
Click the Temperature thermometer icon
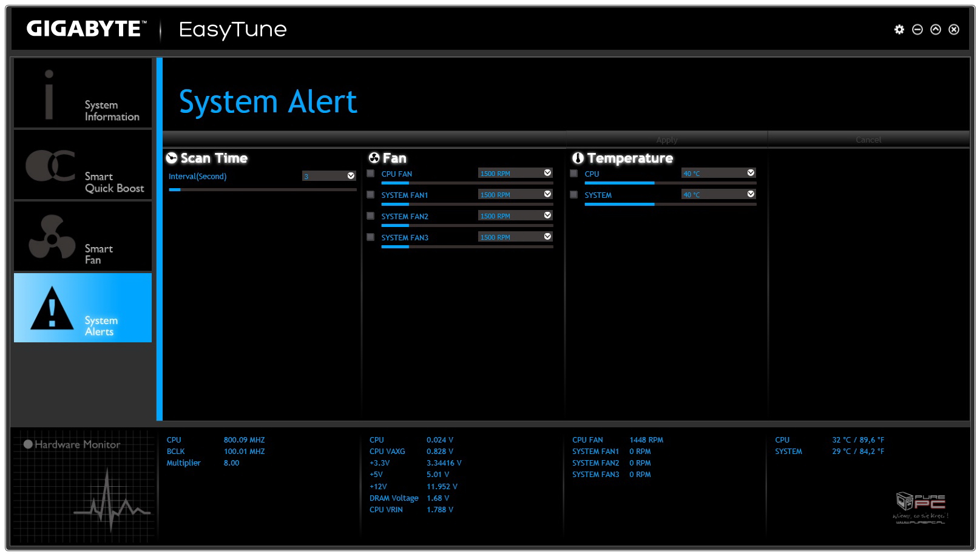click(x=578, y=158)
